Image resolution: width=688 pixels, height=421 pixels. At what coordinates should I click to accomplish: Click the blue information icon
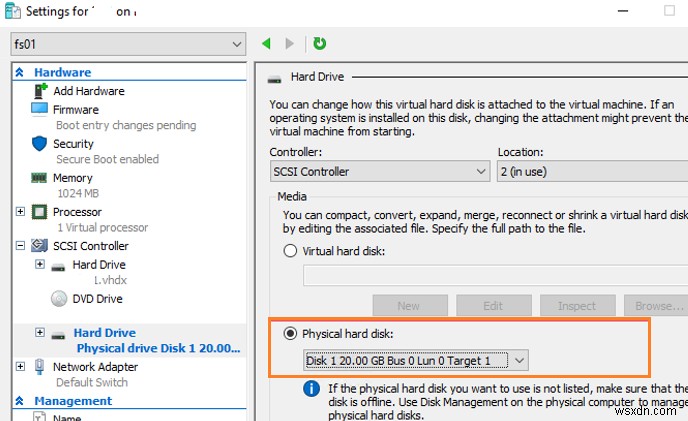(311, 389)
